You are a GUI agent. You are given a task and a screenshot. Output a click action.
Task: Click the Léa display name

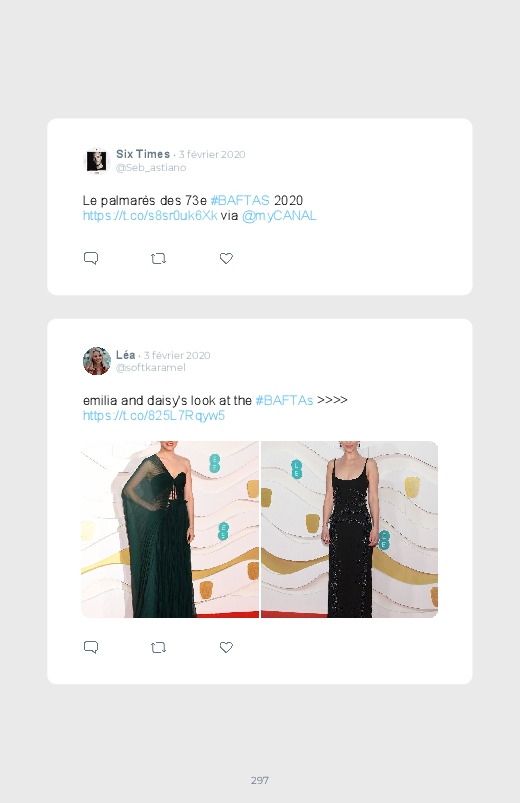[126, 355]
